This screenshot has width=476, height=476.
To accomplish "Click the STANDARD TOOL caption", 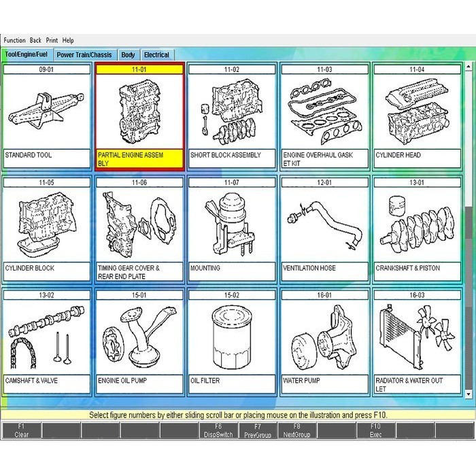I will tap(46, 158).
